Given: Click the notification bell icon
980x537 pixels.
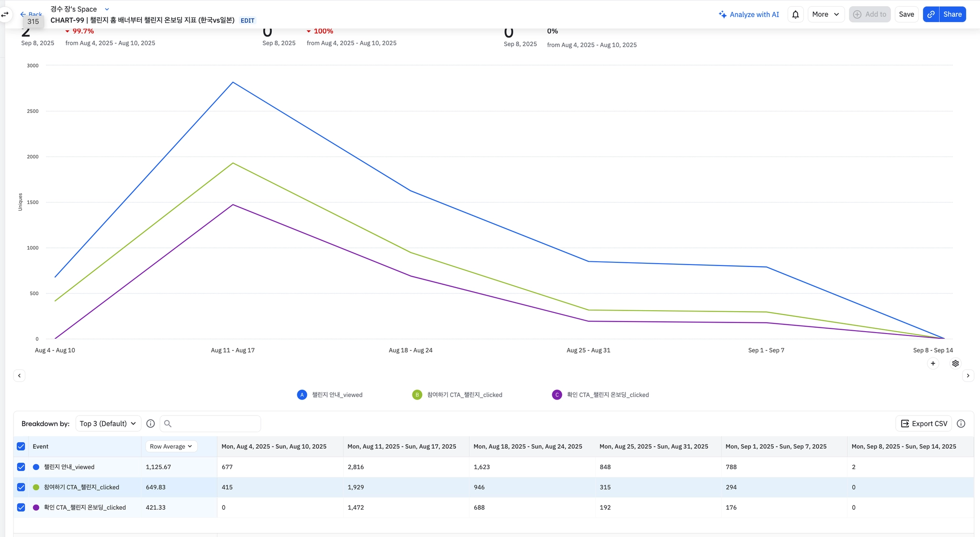Looking at the screenshot, I should [x=795, y=14].
